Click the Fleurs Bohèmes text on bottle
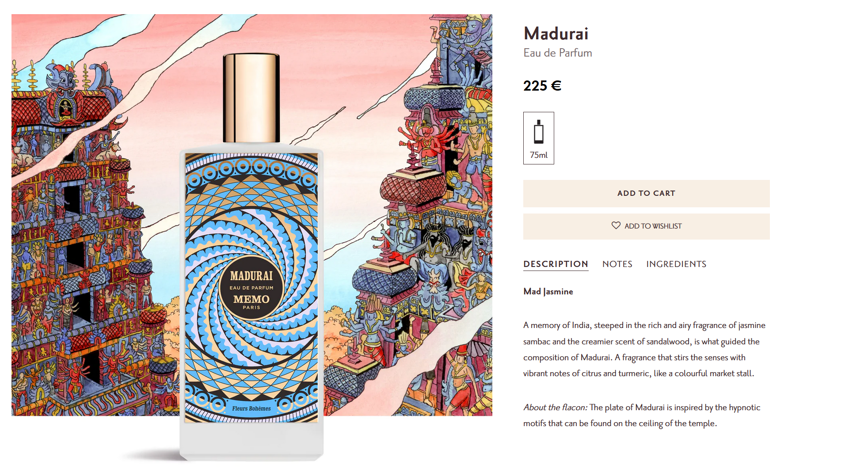 pos(251,408)
